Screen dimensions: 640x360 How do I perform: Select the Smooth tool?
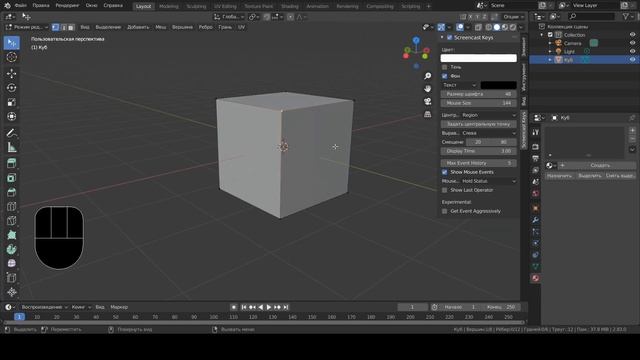click(x=11, y=263)
